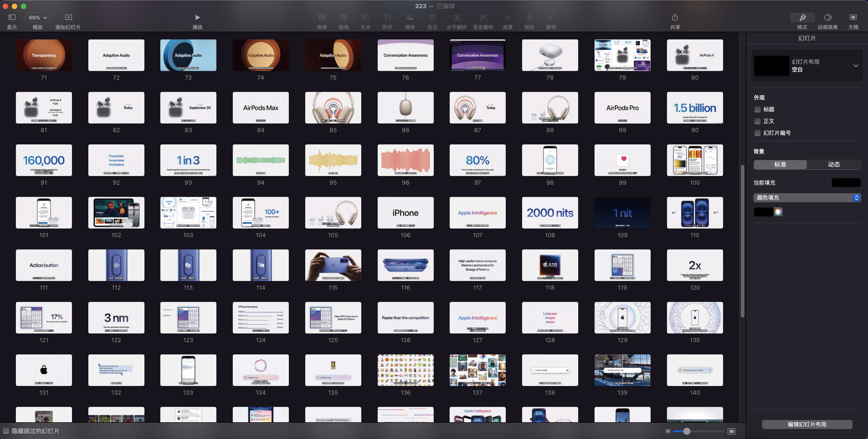868x439 pixels.
Task: Select slide 122 3 nm thumbnail
Action: (x=116, y=318)
